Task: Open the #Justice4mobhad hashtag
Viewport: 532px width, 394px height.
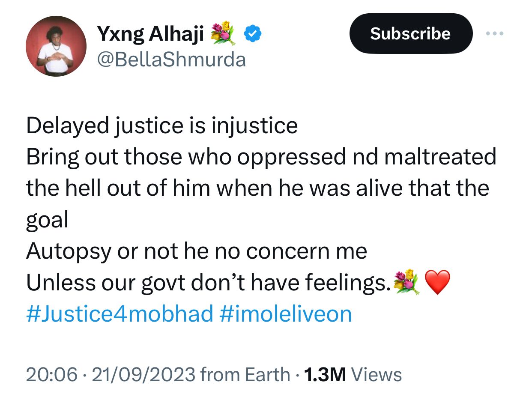Action: (119, 314)
